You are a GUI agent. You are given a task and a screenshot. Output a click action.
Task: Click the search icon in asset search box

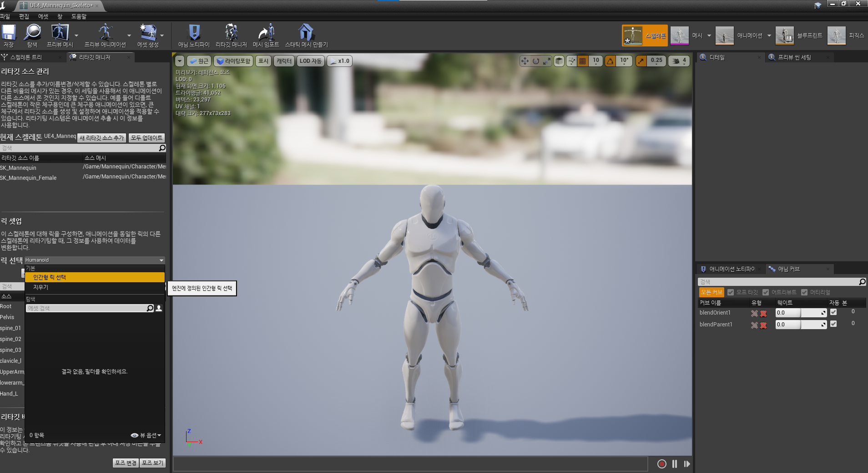pos(150,308)
